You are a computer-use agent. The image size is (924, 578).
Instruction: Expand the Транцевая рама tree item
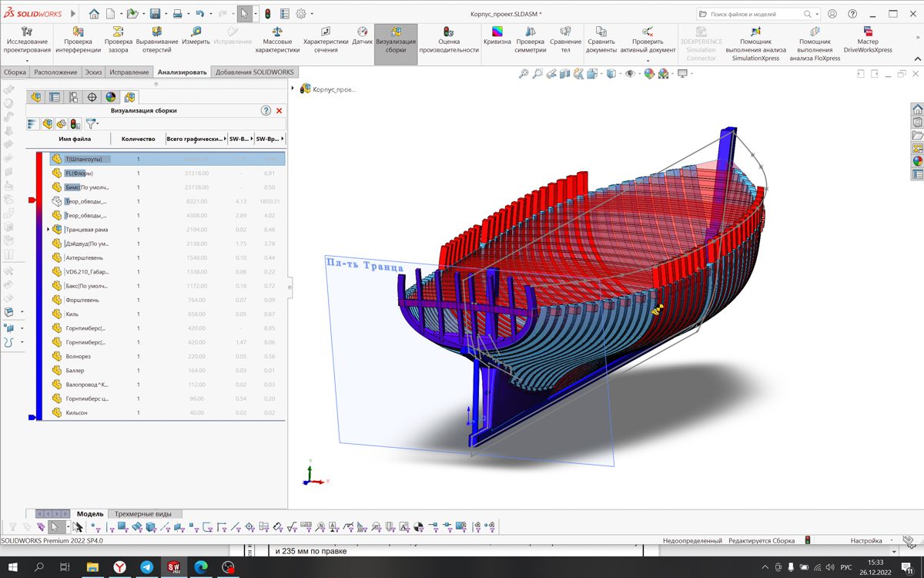[x=49, y=230]
